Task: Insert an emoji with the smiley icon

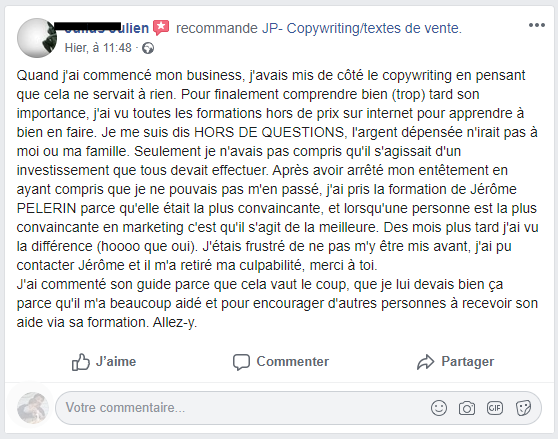Action: (439, 408)
